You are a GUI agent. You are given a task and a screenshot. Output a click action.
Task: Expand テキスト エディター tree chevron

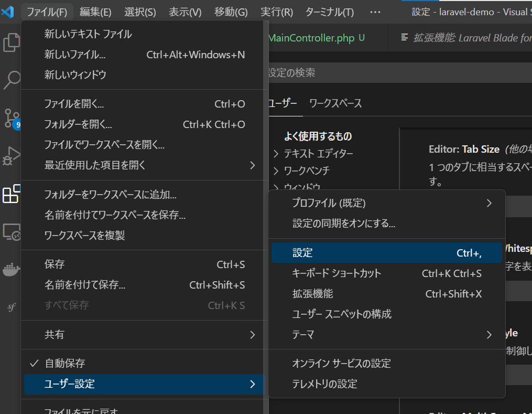click(x=276, y=154)
